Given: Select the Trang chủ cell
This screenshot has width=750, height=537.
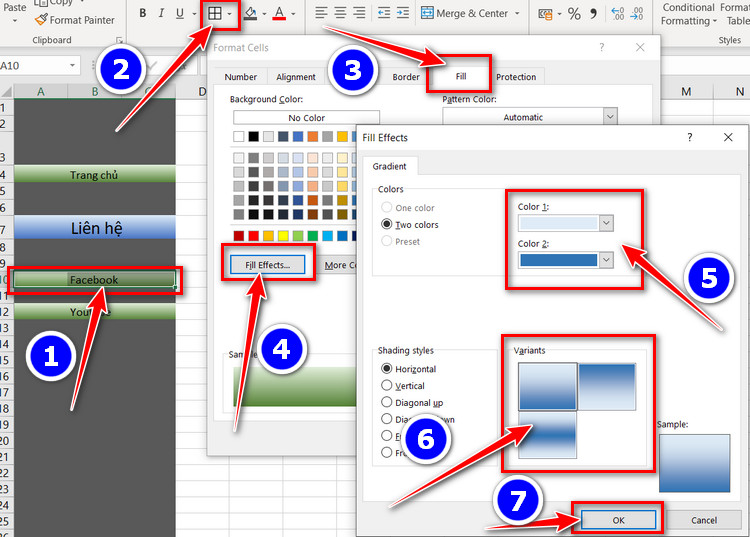Looking at the screenshot, I should (94, 175).
